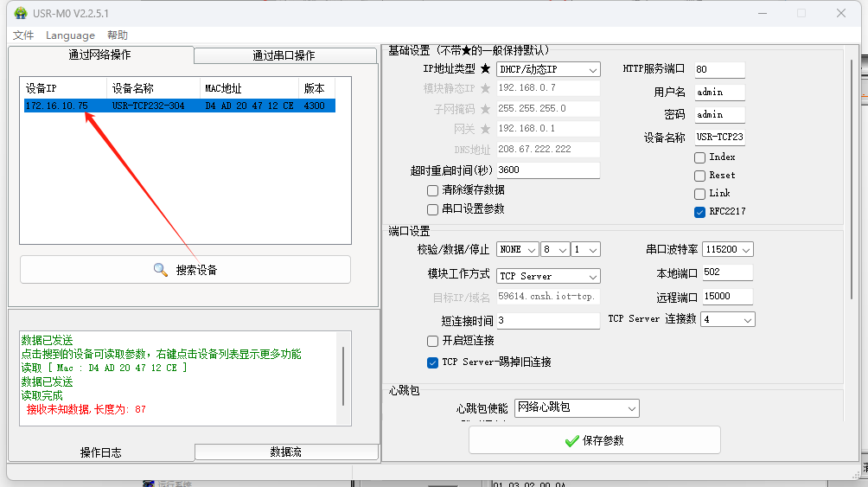868x487 pixels.
Task: Click the 目标IP/域名 field
Action: click(548, 297)
